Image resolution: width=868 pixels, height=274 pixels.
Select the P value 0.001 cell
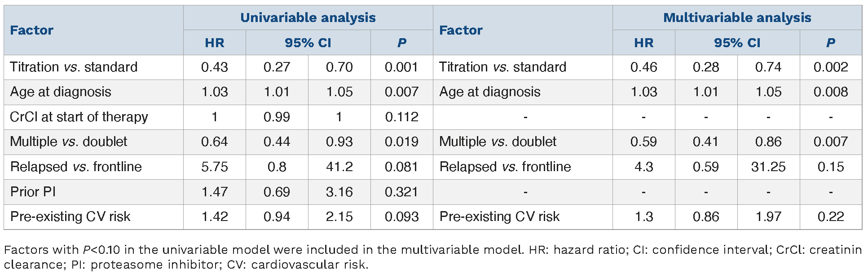click(x=401, y=67)
